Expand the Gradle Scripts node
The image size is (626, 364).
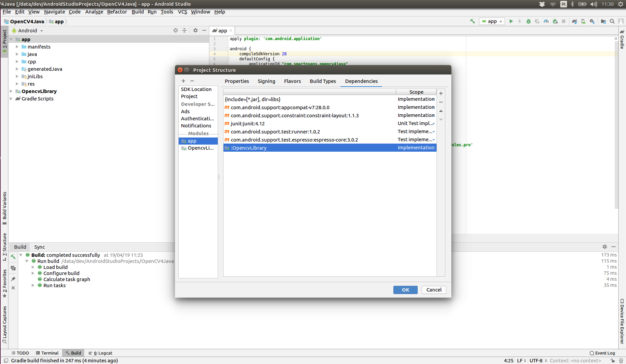click(x=11, y=99)
